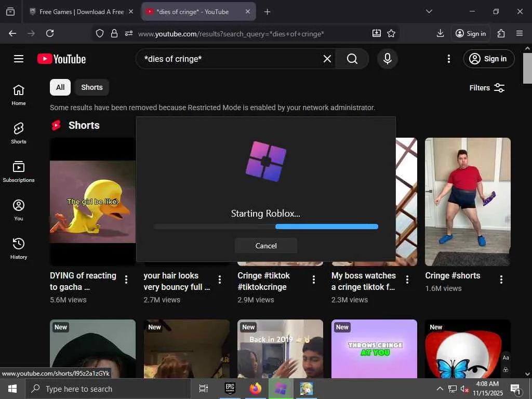Click the Firefox Sign in button
Viewport: 532px width, 399px height.
coord(471,33)
